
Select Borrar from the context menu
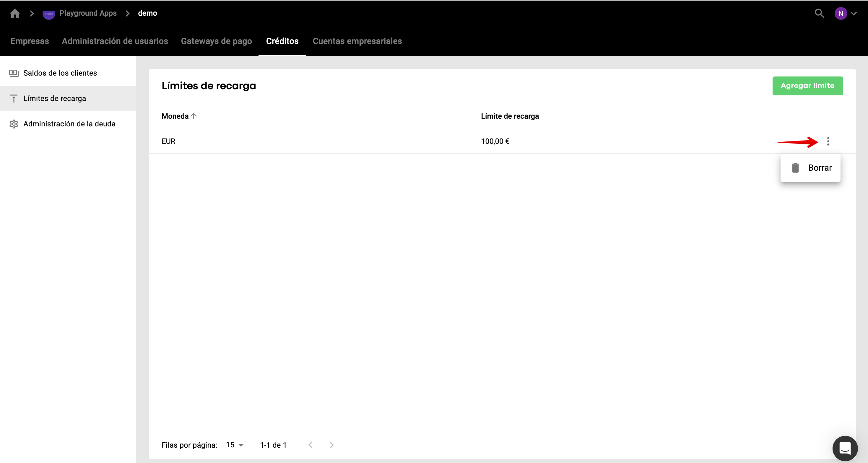point(820,168)
